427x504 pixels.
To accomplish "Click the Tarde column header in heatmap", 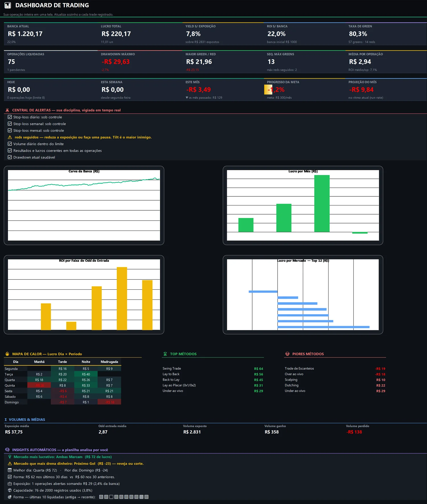I will [63, 362].
